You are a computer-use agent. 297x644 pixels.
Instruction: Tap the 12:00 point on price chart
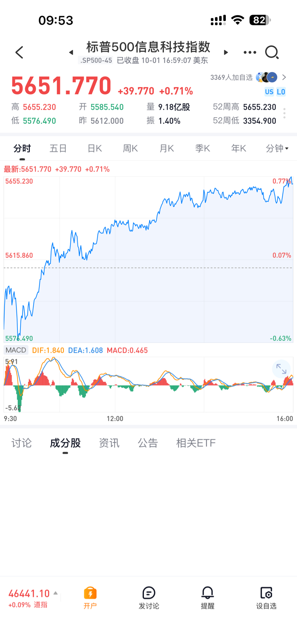(115, 259)
